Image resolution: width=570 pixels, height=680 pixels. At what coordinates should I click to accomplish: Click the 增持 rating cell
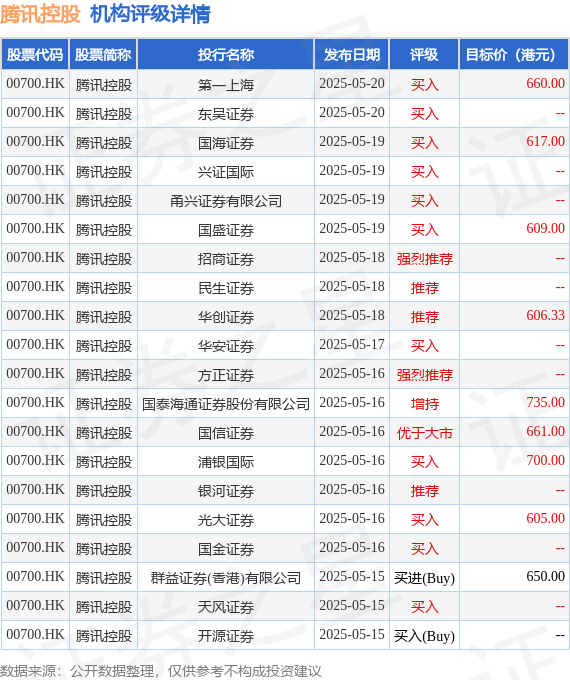point(424,404)
